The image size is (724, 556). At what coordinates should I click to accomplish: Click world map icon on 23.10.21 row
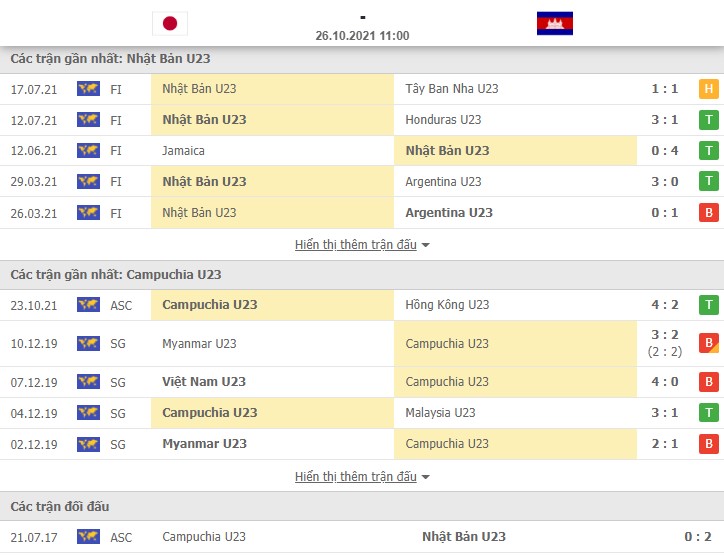point(88,305)
